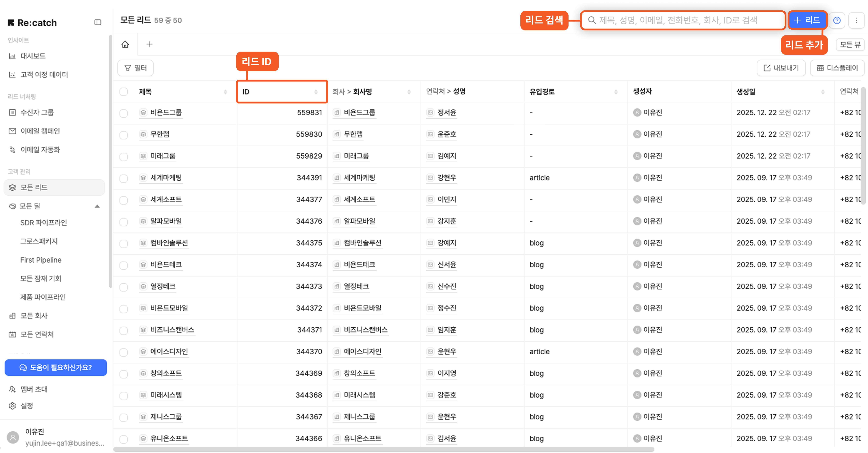
Task: Click the company icon beside 비즈니스캔버스 company name
Action: [x=337, y=330]
